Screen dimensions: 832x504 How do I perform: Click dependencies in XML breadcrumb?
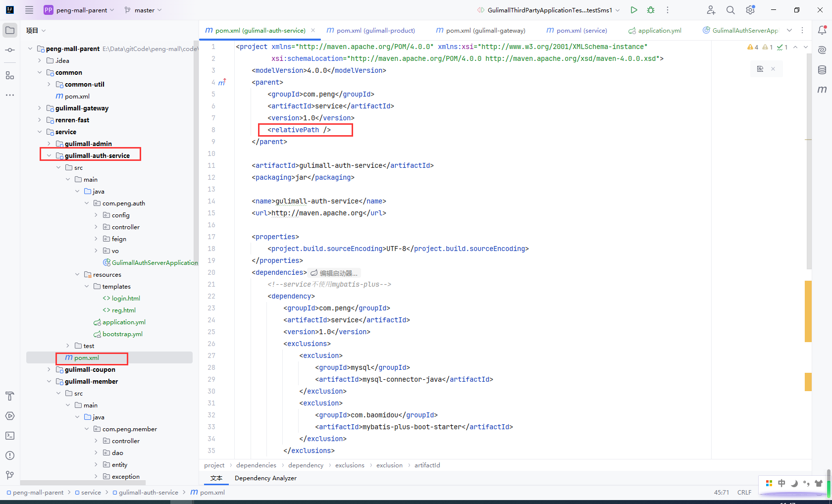(x=256, y=465)
